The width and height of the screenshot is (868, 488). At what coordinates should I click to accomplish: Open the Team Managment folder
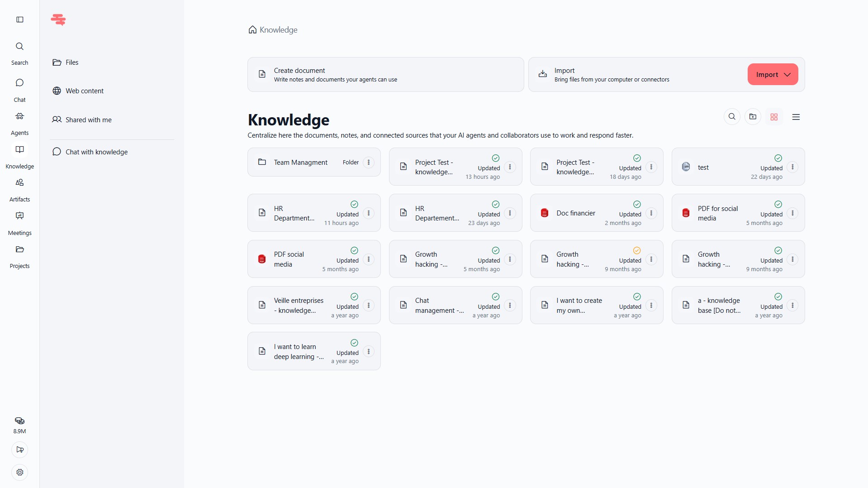click(x=300, y=162)
